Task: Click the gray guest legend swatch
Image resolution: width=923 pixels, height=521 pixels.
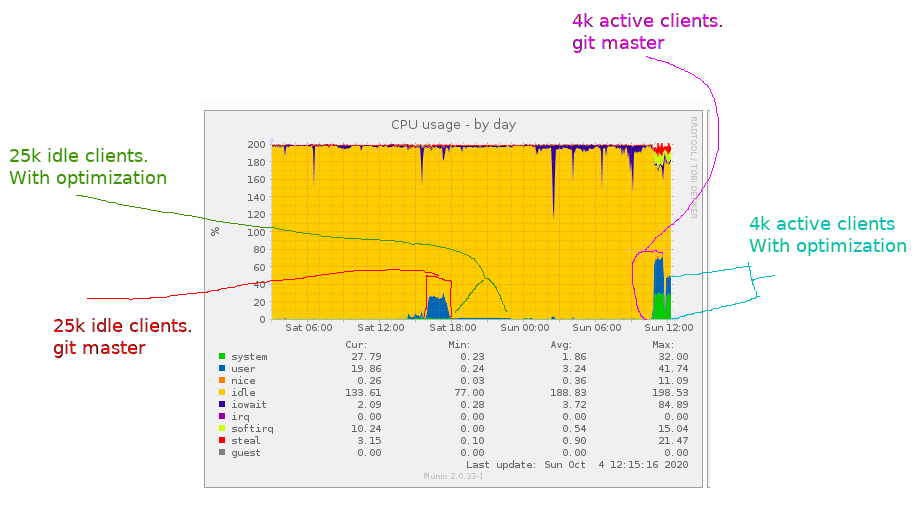Action: 222,452
